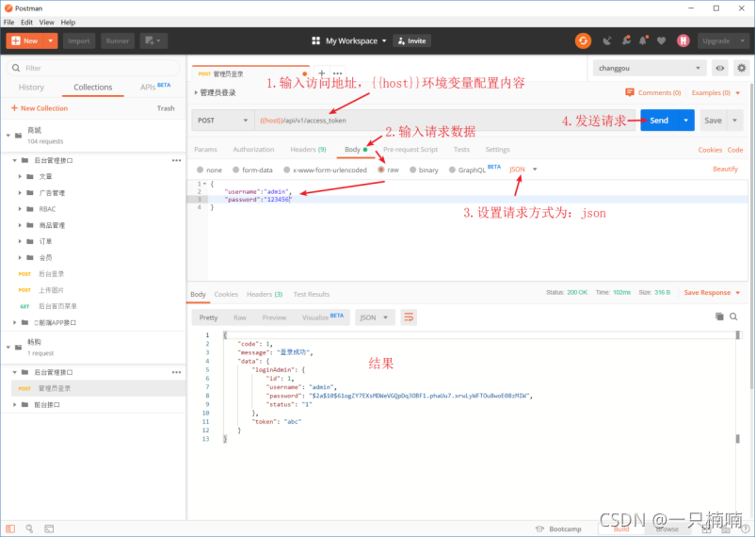Open the Pre-request Script tab
Image resolution: width=756 pixels, height=537 pixels.
(x=410, y=150)
